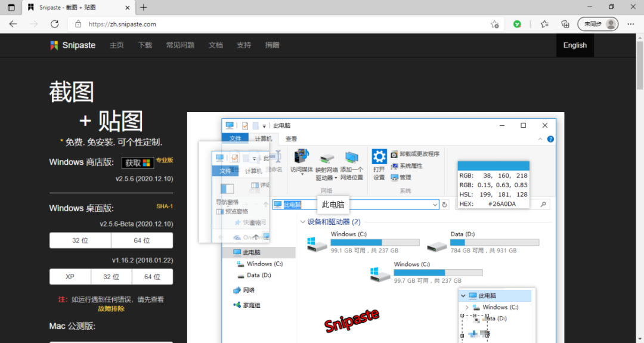Click 卸载或更改程序 in demo ribbon
Viewport: 644px width, 343px height.
click(x=415, y=154)
